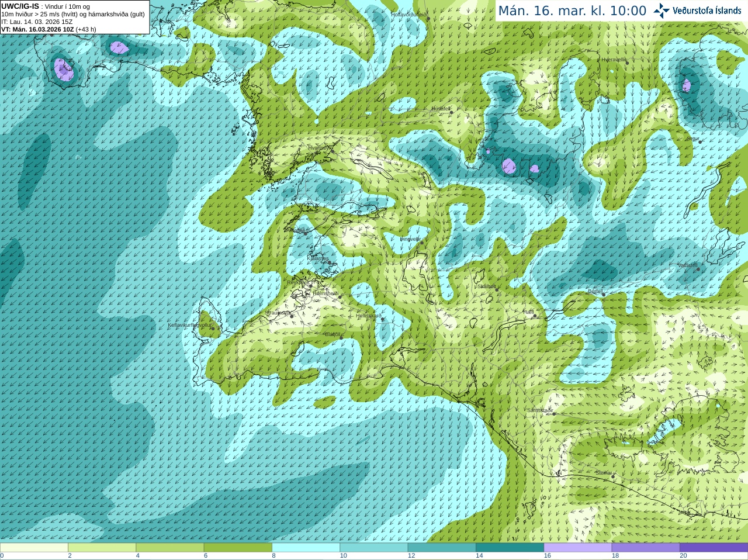Click the 'VT: Mán. 16.03.2026 10Z' line

coord(37,29)
